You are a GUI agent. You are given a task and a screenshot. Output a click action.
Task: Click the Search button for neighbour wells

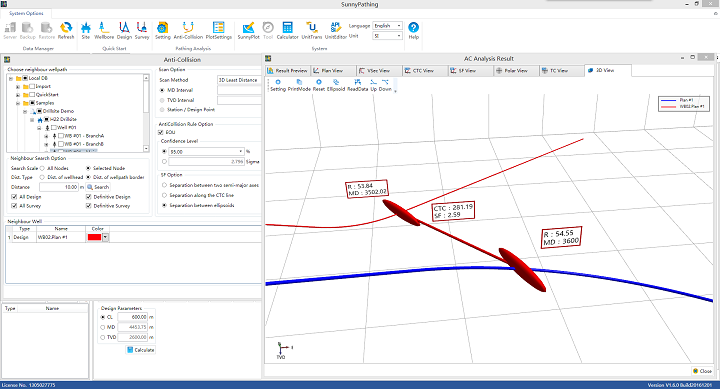click(x=98, y=187)
